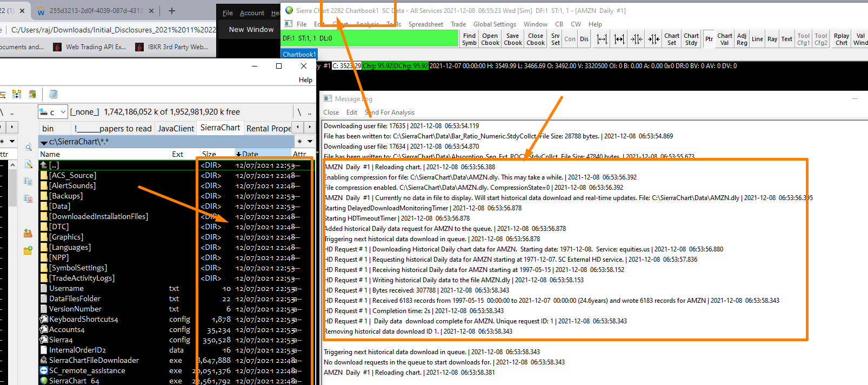Screen dimensions: 868x385
Task: Click the bold outward-arrows bar spacing icon
Action: coord(619,39)
